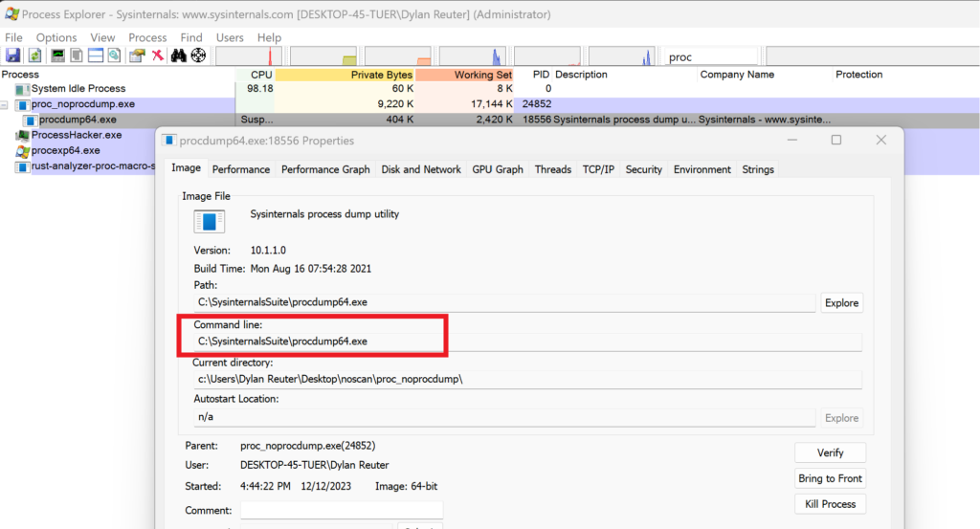980x529 pixels.
Task: Click the Explore button beside the Path field
Action: tap(841, 302)
